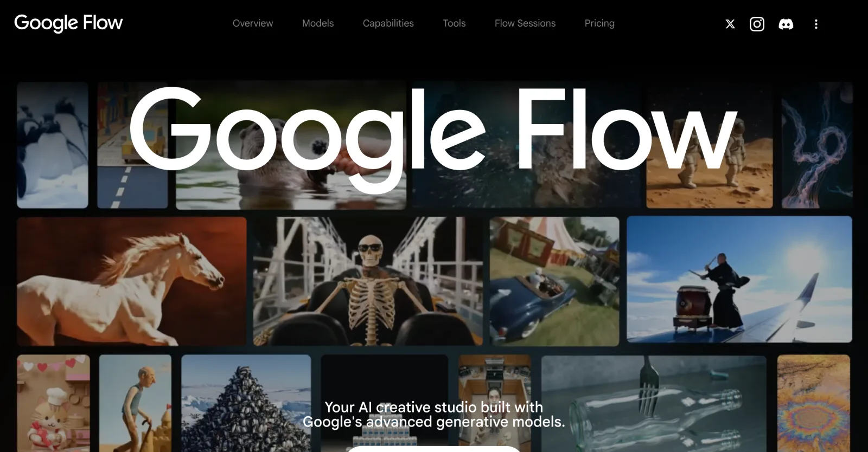Navigate to Capabilities
868x452 pixels.
click(388, 23)
